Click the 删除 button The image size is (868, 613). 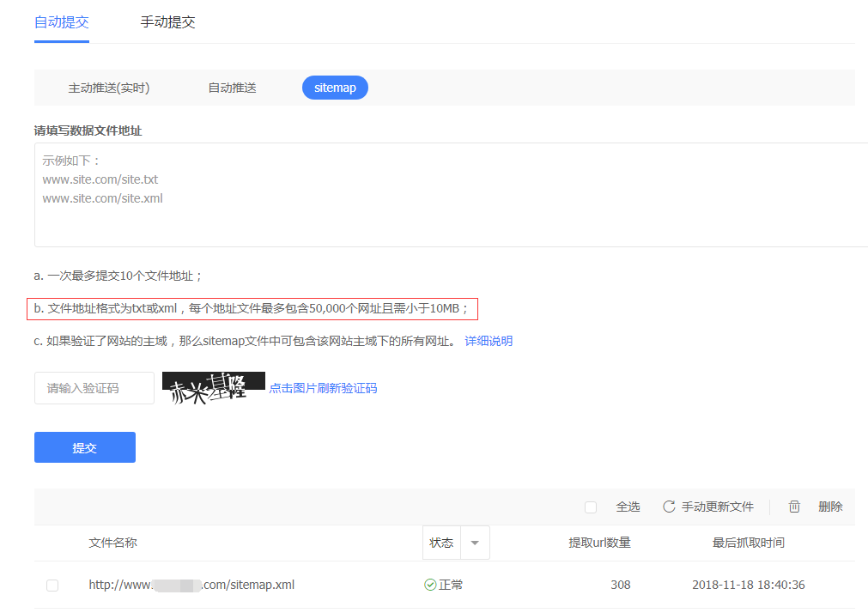830,507
